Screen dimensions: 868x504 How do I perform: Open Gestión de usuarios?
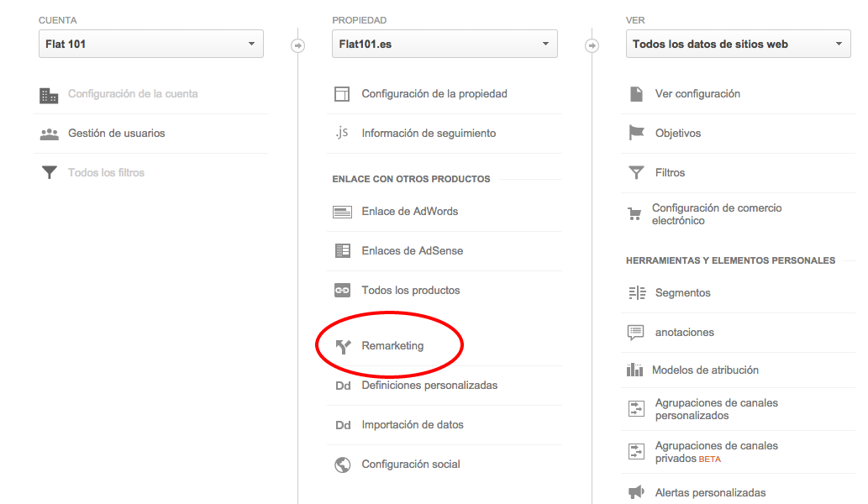click(x=116, y=134)
